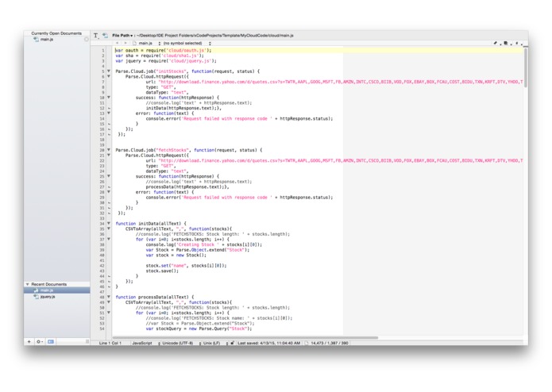
Task: Fold function initData at line 34
Action: [109, 223]
